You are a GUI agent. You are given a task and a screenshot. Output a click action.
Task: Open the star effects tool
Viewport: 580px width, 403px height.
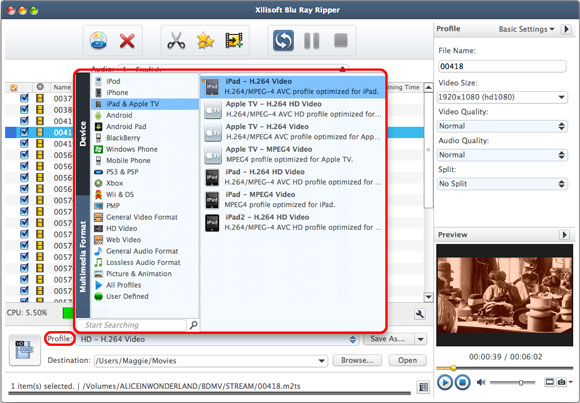205,41
